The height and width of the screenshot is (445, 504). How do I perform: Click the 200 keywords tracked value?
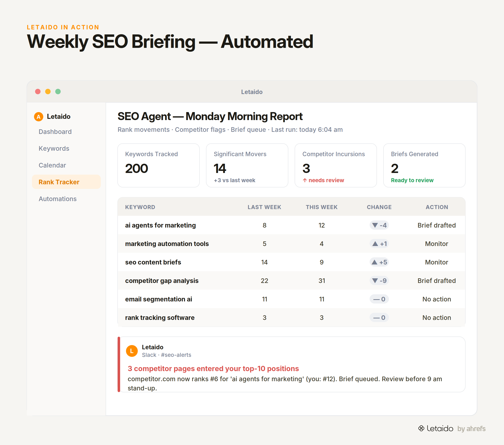(136, 169)
